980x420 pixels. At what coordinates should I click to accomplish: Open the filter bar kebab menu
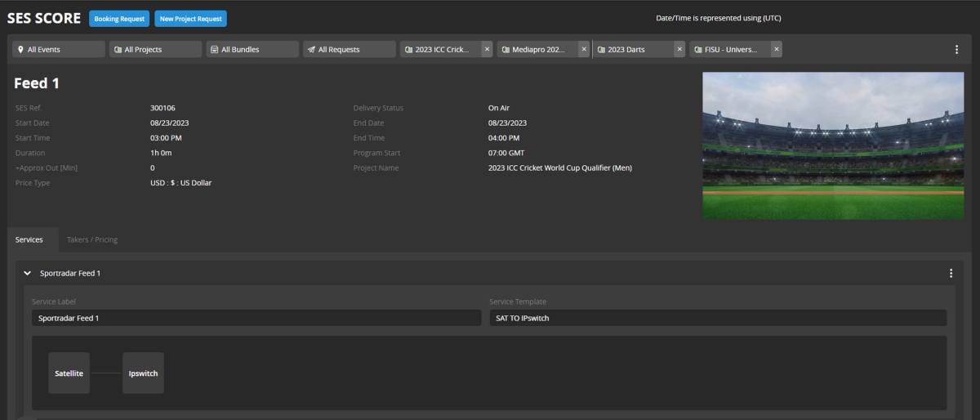(x=956, y=49)
